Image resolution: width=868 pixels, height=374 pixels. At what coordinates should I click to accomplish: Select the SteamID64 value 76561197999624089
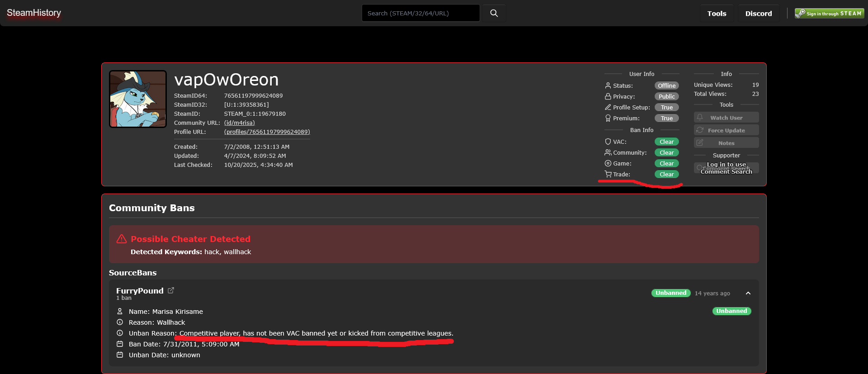[x=254, y=95]
